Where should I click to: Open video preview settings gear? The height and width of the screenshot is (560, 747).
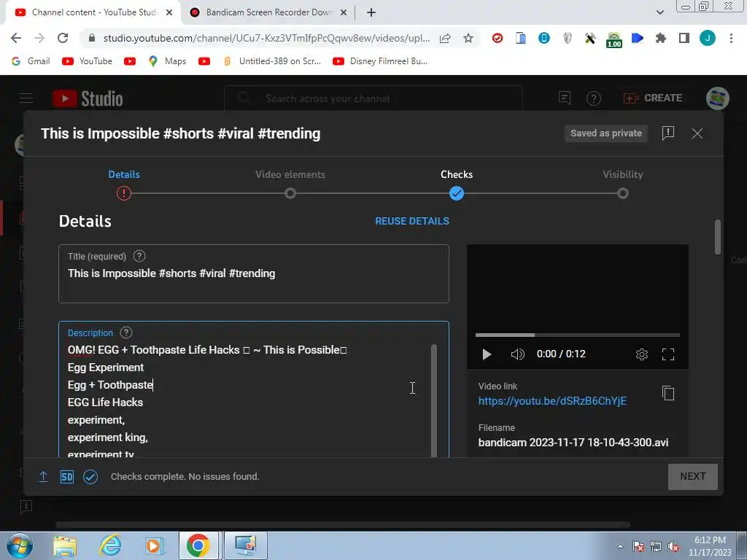point(642,354)
